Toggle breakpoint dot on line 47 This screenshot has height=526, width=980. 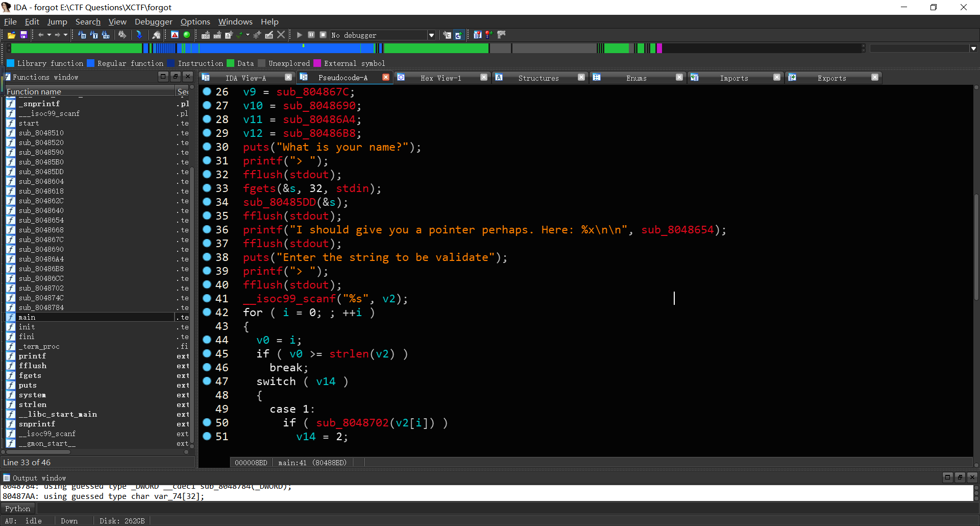(207, 381)
